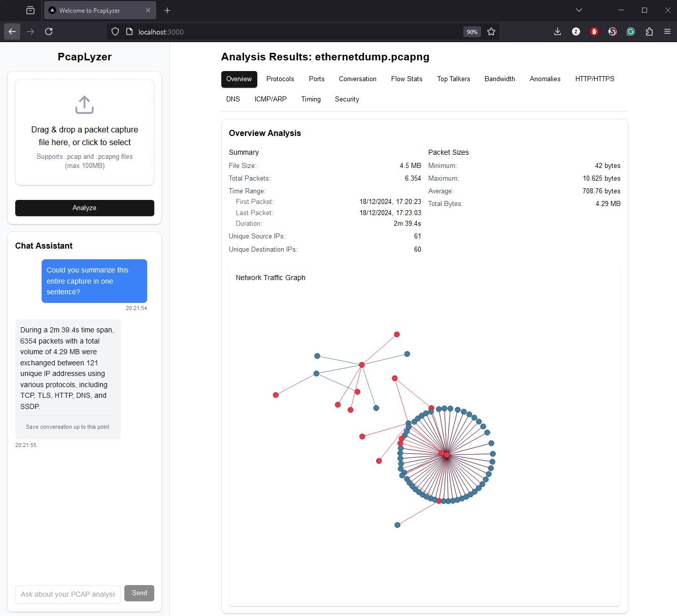The image size is (677, 616).
Task: Click the Analyze button
Action: pos(85,208)
